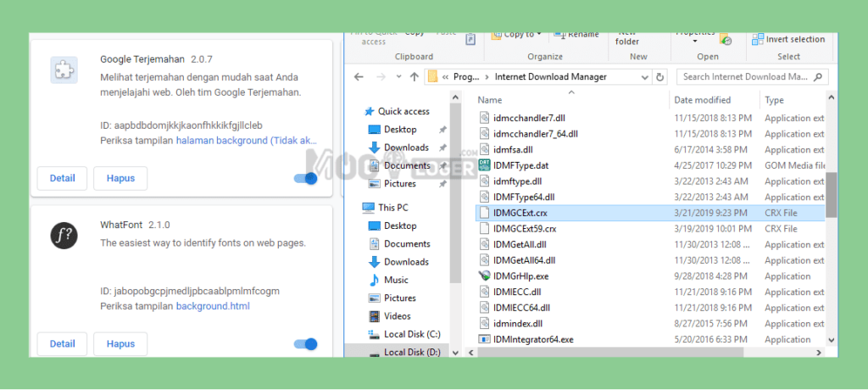Viewport: 868px width, 390px height.
Task: Click the IDMIntegrator64.exe file icon
Action: [x=484, y=339]
